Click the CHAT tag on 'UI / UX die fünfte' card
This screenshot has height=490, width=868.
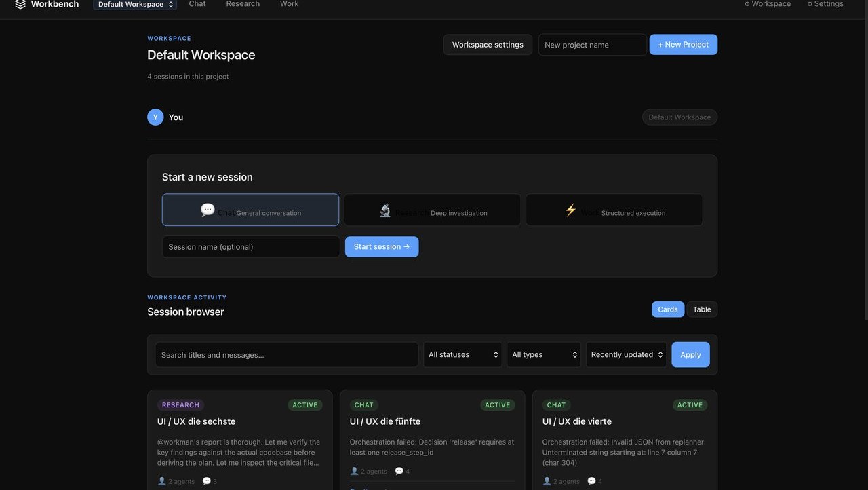click(x=364, y=405)
